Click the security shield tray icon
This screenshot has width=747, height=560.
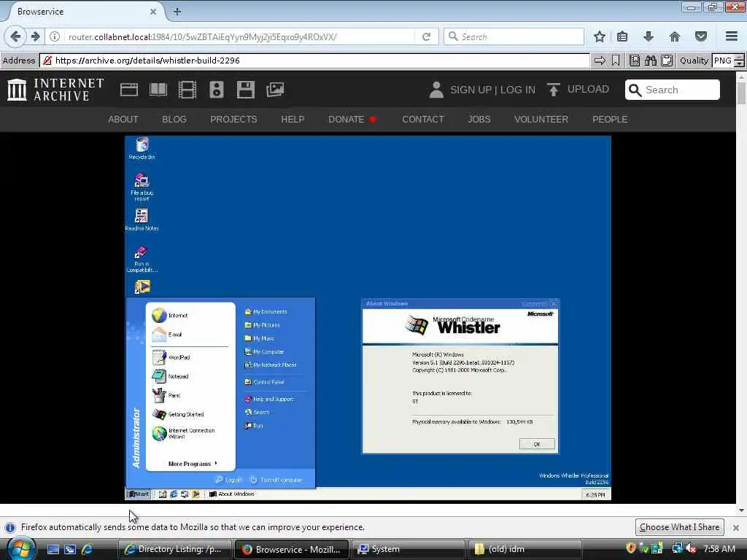(x=631, y=548)
